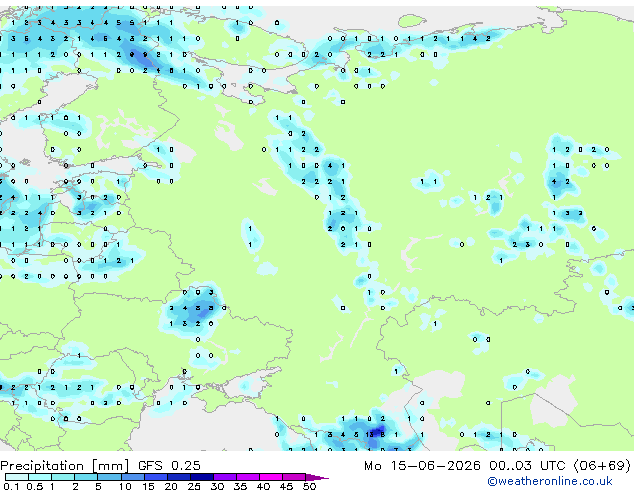
Task: Select the 40–45 mm bright magenta legend swatch
Action: [271, 477]
